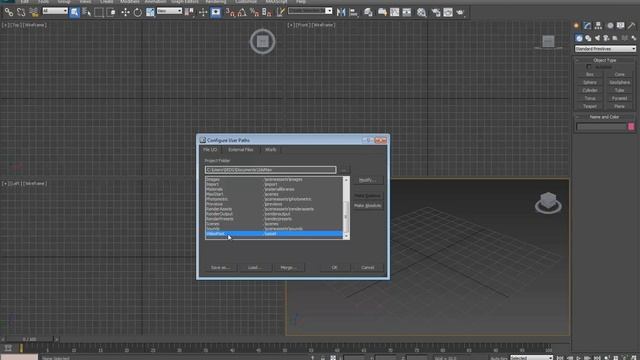
Task: Open the named selection sets dropdown
Action: click(310, 11)
